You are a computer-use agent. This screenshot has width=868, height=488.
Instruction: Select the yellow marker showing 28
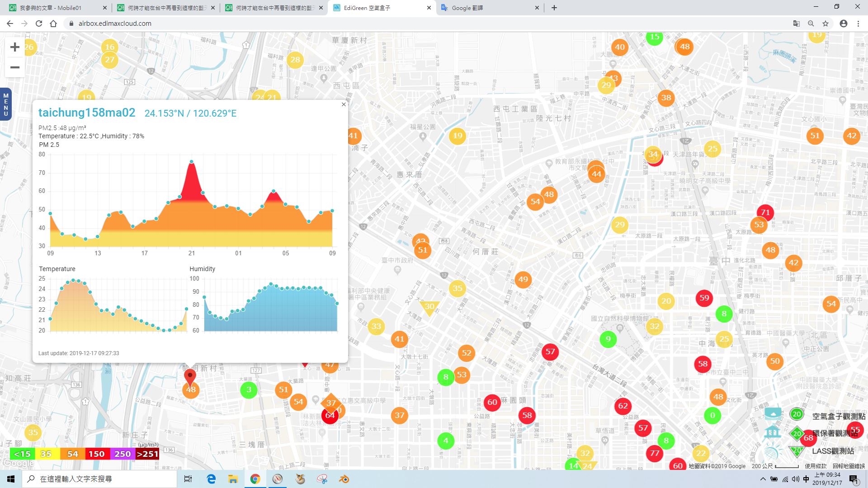click(295, 60)
